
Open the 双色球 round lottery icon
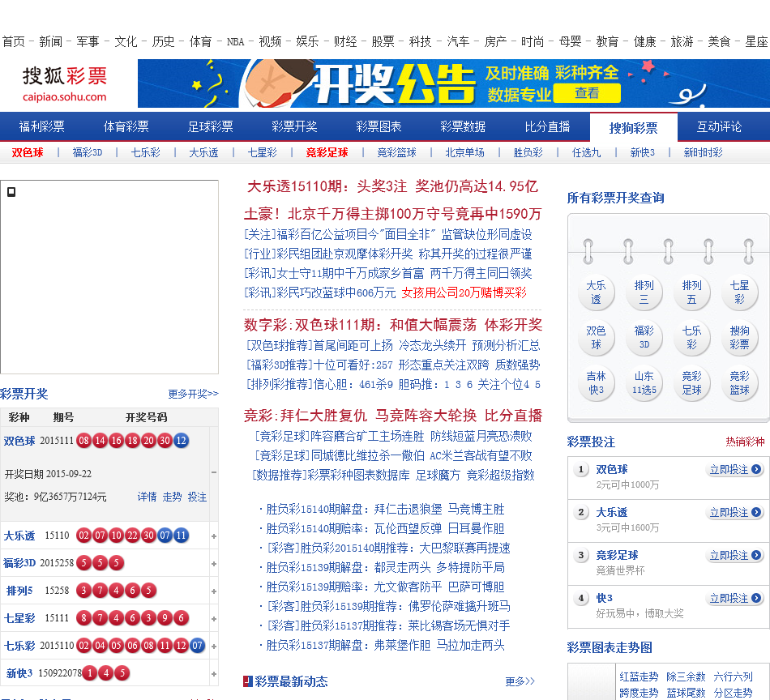pyautogui.click(x=596, y=338)
